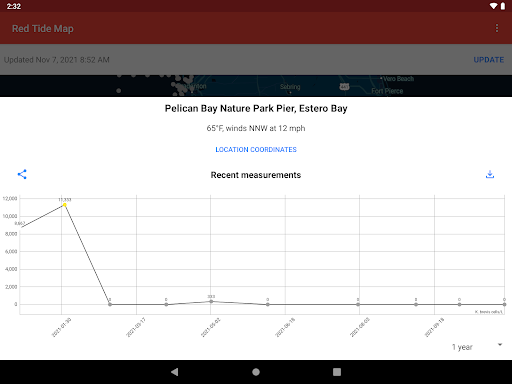The height and width of the screenshot is (384, 512).
Task: Click the Red Tide Map app title
Action: (43, 29)
